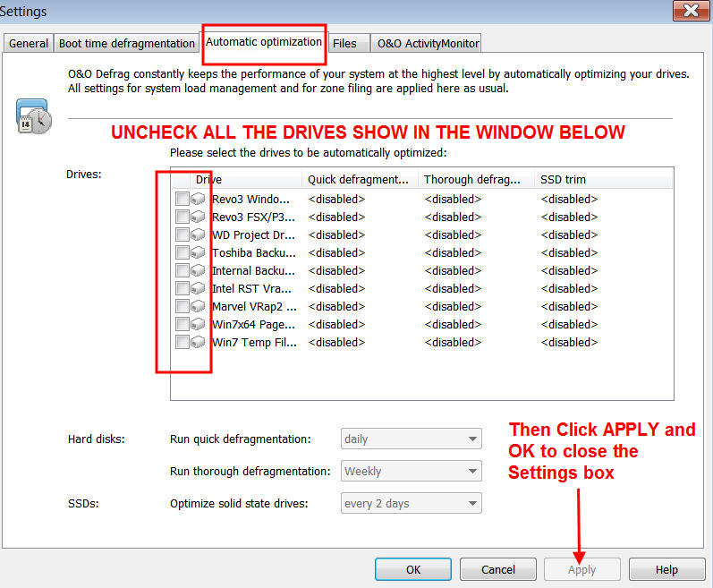Confirm settings with the OK button
This screenshot has height=588, width=713.
coord(413,569)
